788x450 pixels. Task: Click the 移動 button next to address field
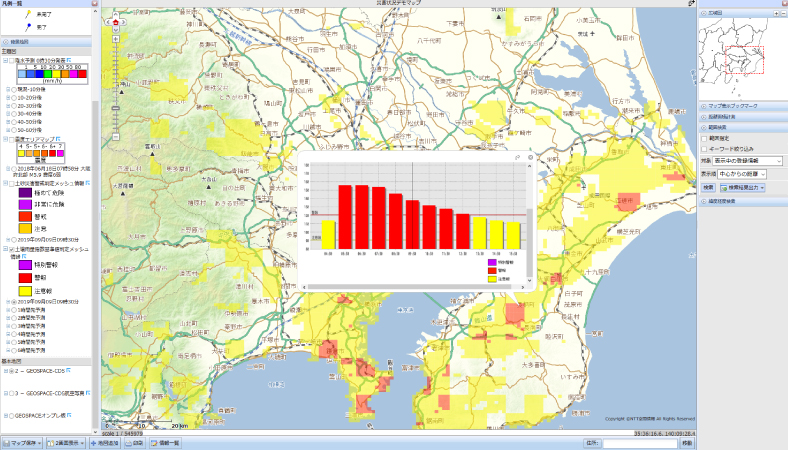[686, 443]
